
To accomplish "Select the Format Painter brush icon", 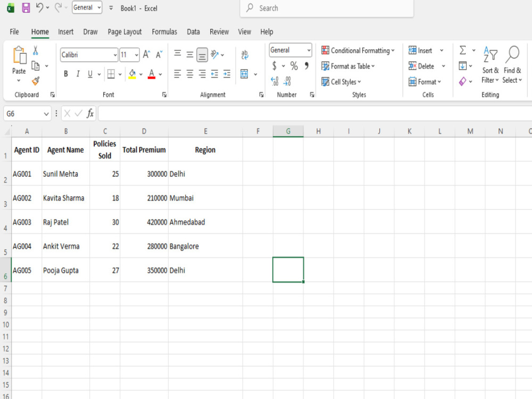I will [x=35, y=81].
